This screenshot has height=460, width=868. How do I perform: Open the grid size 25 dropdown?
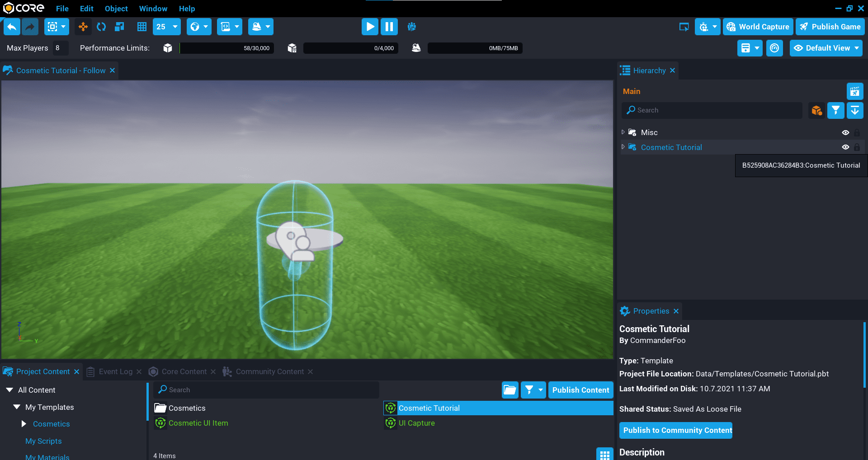click(x=167, y=27)
